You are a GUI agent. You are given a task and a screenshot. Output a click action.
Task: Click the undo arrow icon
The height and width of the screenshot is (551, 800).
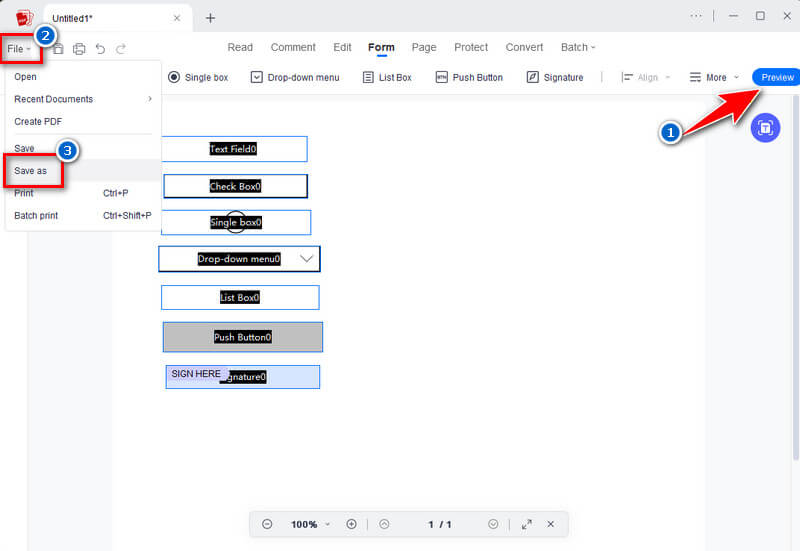(101, 49)
